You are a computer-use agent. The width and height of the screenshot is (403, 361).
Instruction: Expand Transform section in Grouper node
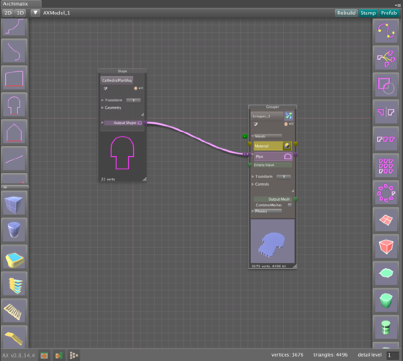pos(253,176)
